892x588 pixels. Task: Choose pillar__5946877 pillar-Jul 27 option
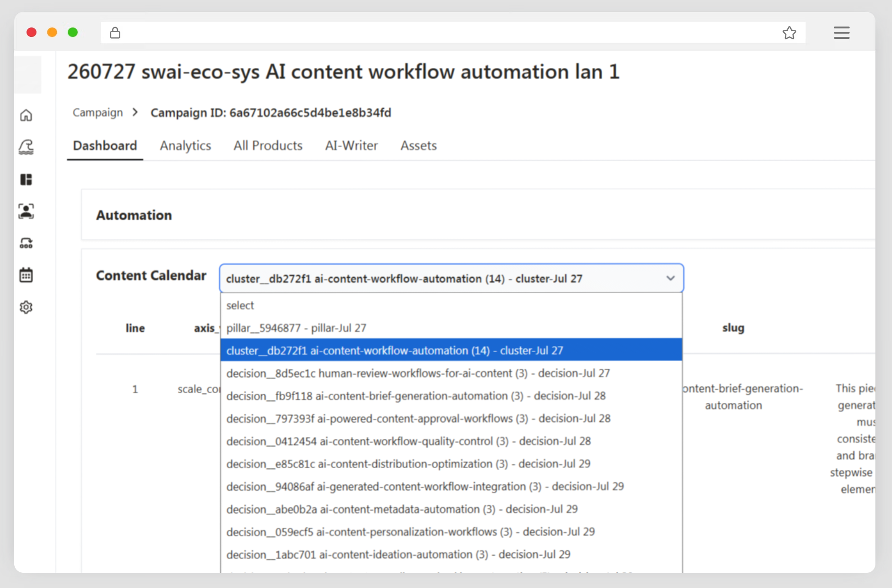(451, 328)
